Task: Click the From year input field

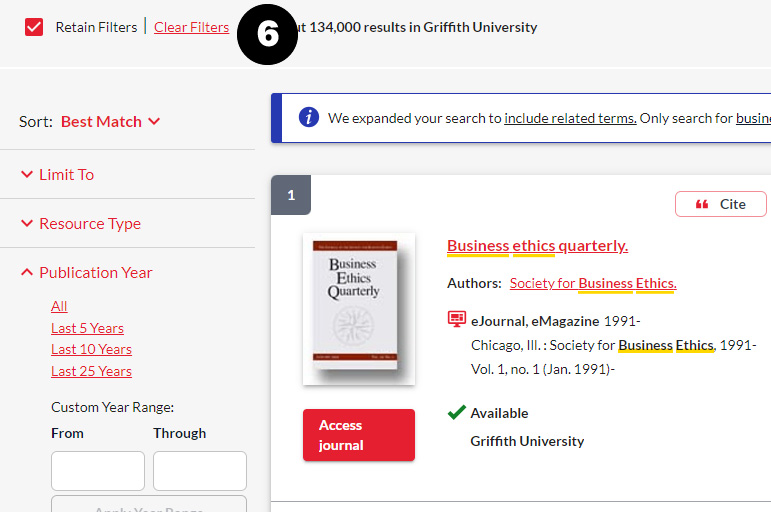Action: (98, 471)
